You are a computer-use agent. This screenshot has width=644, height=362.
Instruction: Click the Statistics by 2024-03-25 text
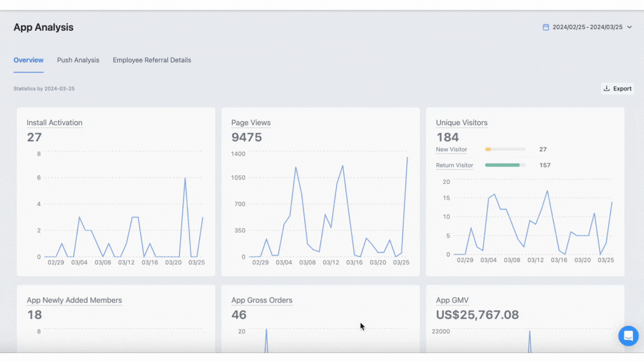point(44,89)
